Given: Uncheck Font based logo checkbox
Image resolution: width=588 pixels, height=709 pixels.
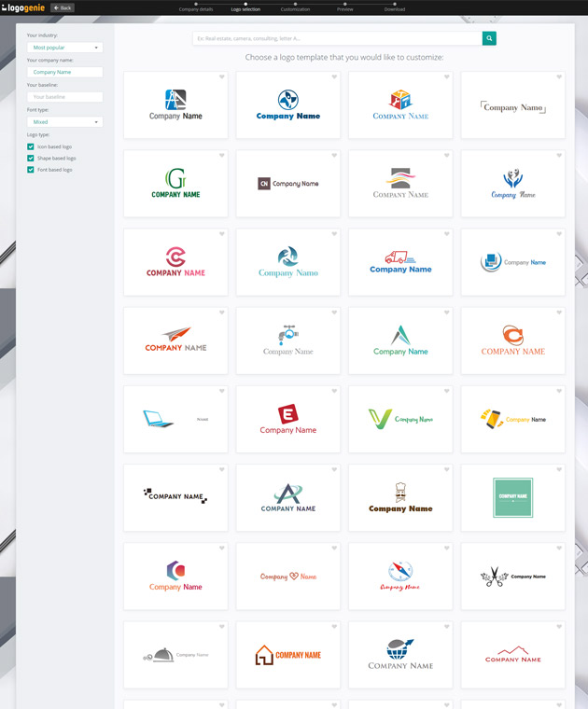Looking at the screenshot, I should (31, 170).
